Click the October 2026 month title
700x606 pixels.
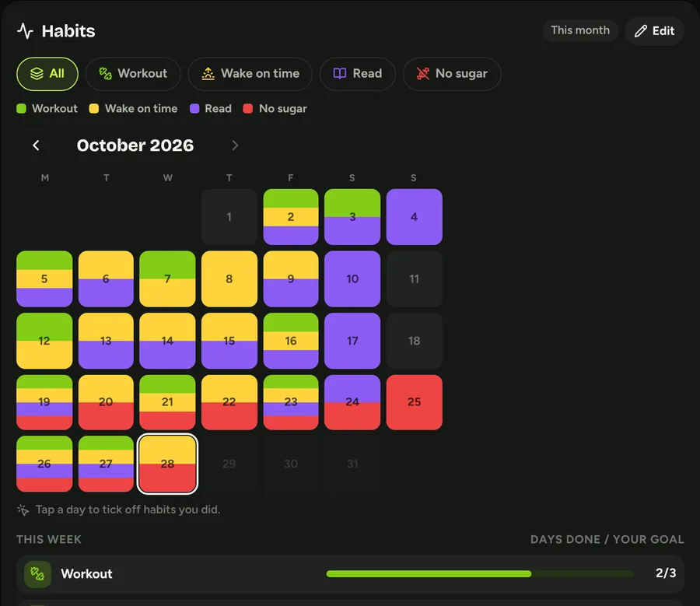pos(135,145)
